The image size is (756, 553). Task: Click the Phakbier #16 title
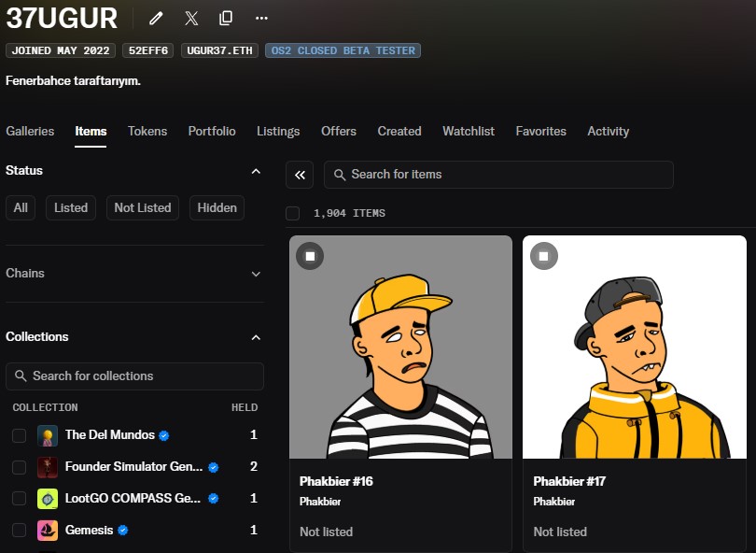[x=336, y=482]
